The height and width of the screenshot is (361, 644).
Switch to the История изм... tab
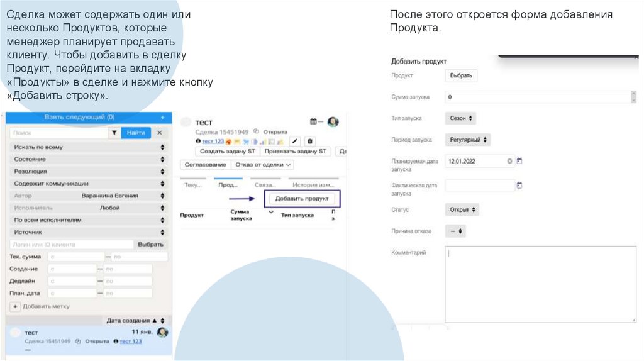[x=313, y=185]
